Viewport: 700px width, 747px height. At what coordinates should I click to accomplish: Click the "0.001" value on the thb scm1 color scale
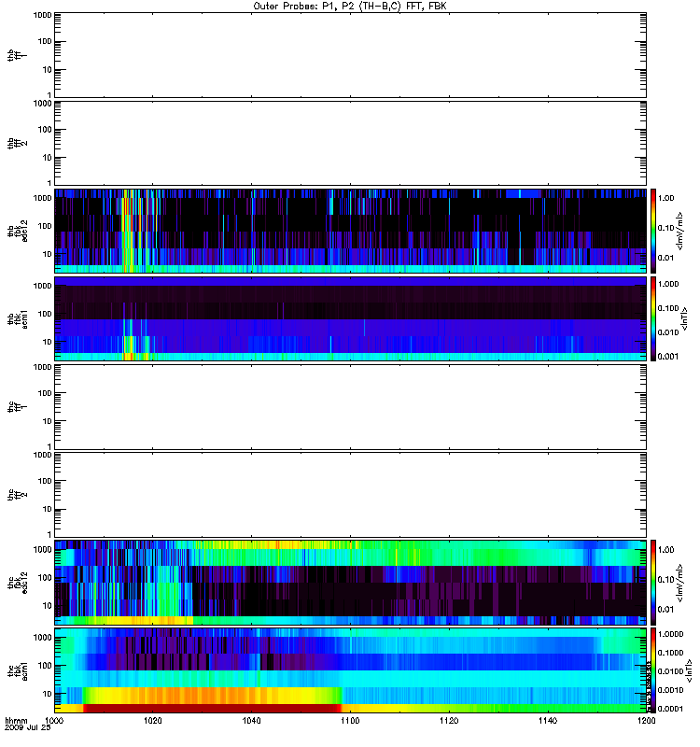(668, 357)
